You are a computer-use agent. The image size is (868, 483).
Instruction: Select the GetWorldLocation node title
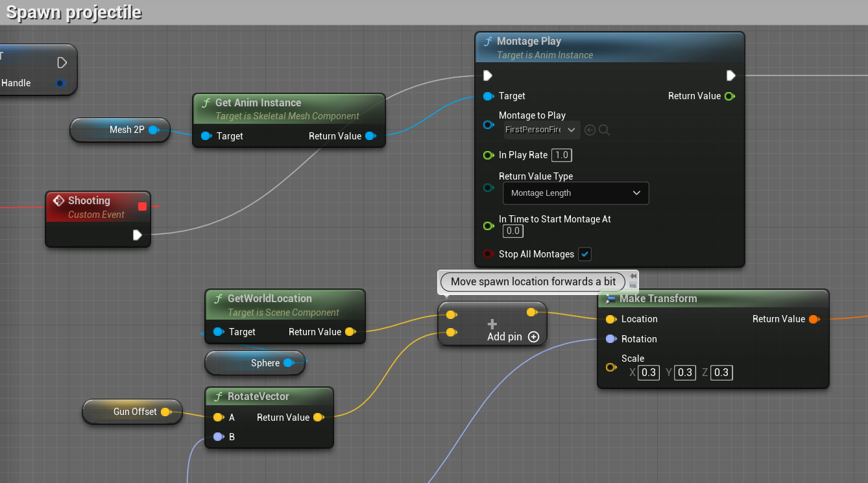click(270, 298)
